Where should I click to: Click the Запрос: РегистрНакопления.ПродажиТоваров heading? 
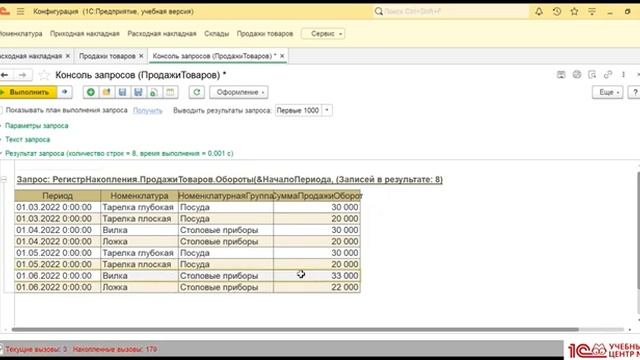[229, 180]
